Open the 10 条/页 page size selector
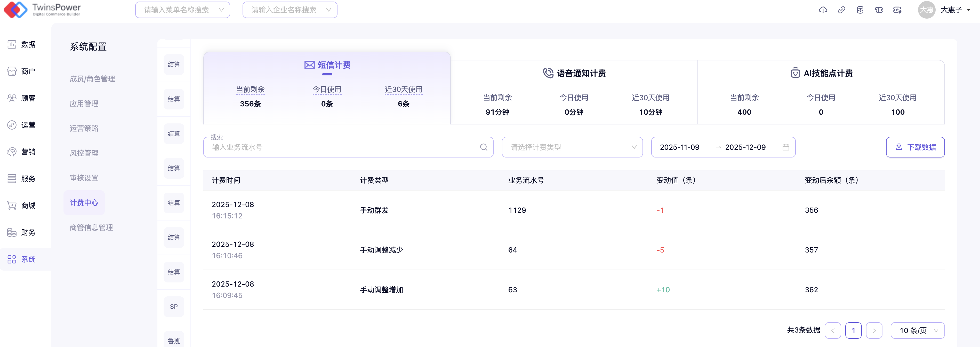The image size is (980, 347). pos(917,330)
